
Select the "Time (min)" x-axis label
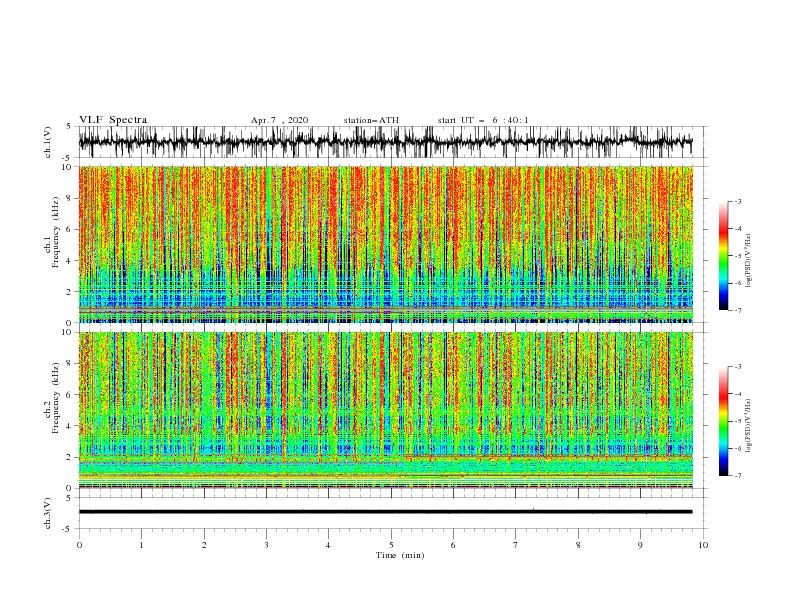pos(400,555)
